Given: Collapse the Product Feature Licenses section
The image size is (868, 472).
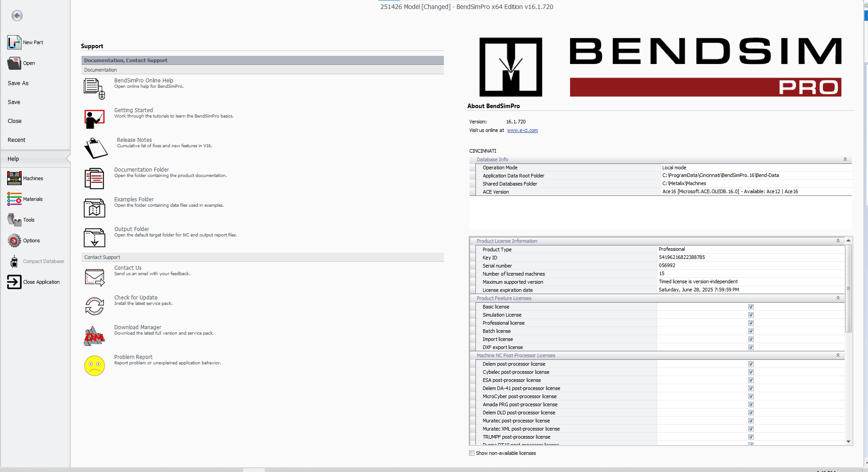Looking at the screenshot, I should point(838,298).
